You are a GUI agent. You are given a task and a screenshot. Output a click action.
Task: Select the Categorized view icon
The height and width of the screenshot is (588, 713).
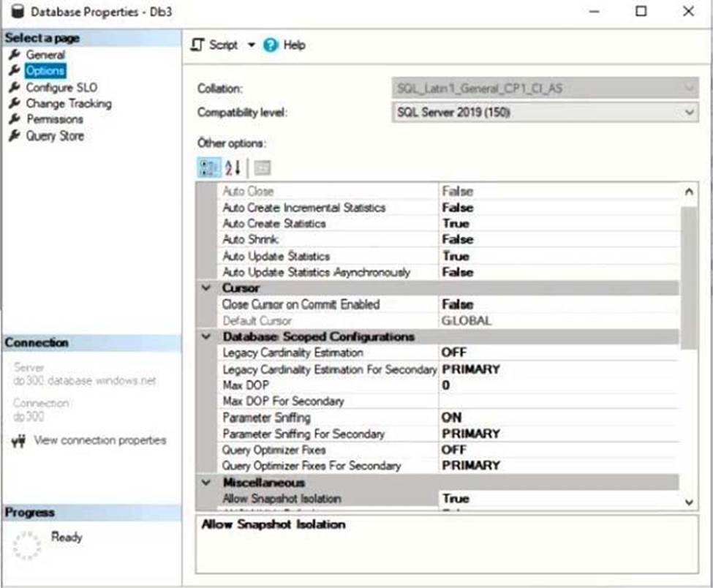click(x=208, y=167)
